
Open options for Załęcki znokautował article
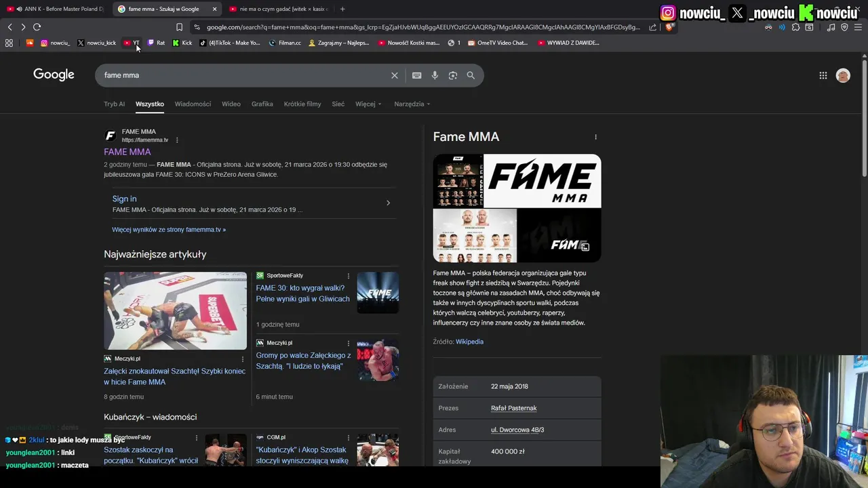[x=243, y=359]
